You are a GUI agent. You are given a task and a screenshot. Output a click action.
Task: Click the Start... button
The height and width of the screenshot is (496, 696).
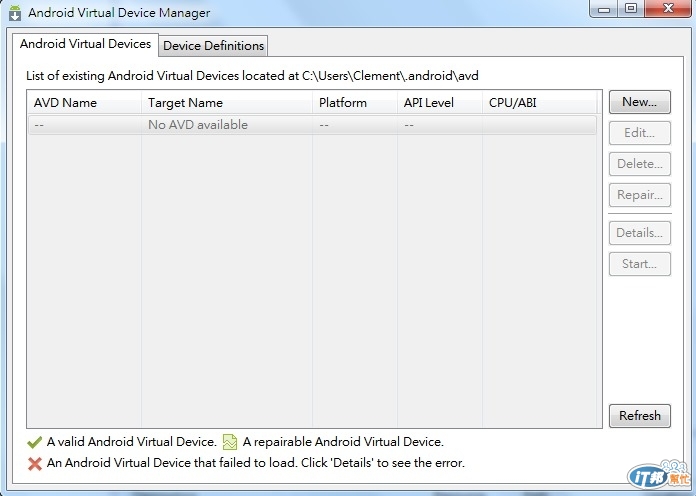[640, 264]
